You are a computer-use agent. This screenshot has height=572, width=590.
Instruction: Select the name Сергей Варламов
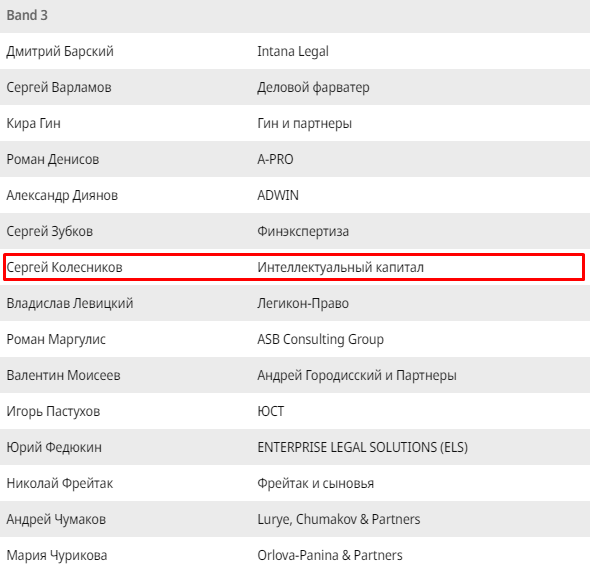(59, 87)
